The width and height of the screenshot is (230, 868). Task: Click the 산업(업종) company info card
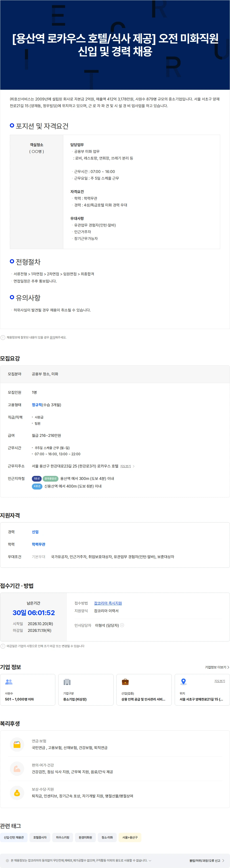pyautogui.click(x=144, y=690)
